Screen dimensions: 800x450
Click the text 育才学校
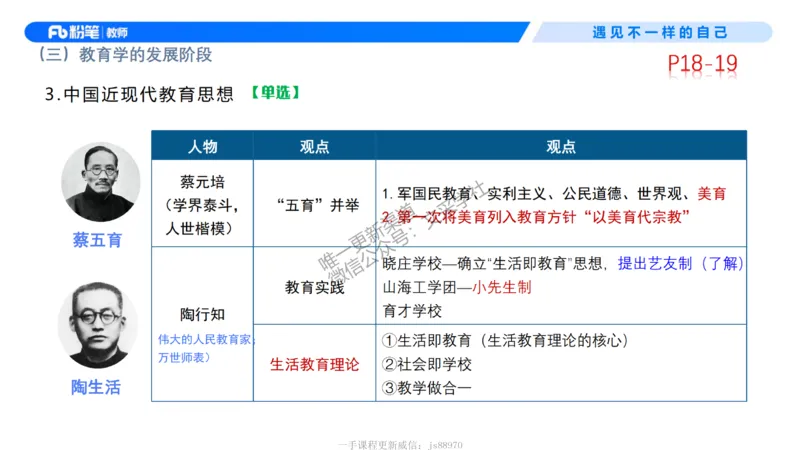point(412,311)
